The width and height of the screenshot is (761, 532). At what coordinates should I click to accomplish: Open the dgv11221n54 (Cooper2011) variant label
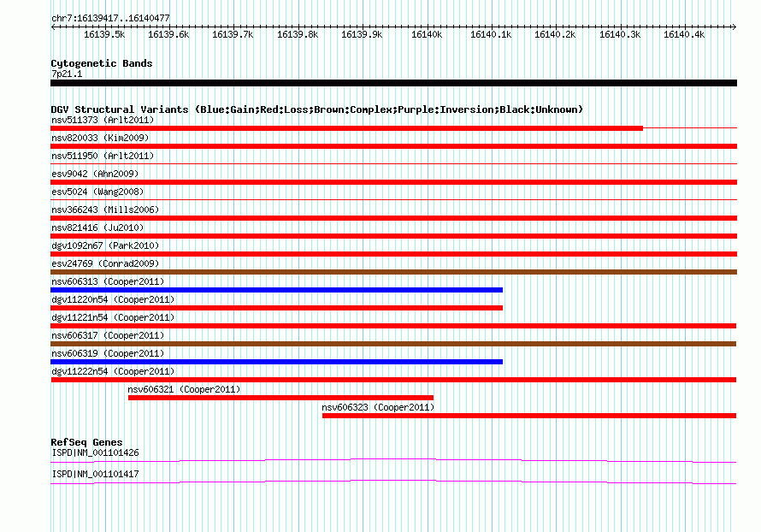(113, 317)
